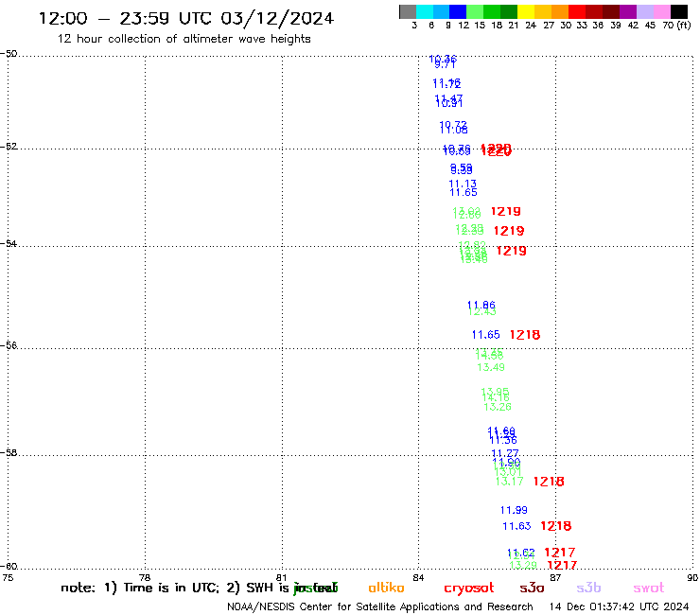The image size is (700, 615).
Task: Click the latitude axis label '-50'
Action: tap(9, 54)
